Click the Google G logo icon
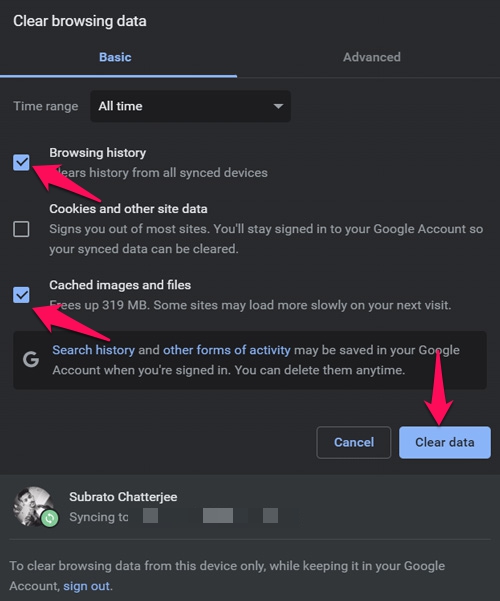This screenshot has height=601, width=500. 31,360
